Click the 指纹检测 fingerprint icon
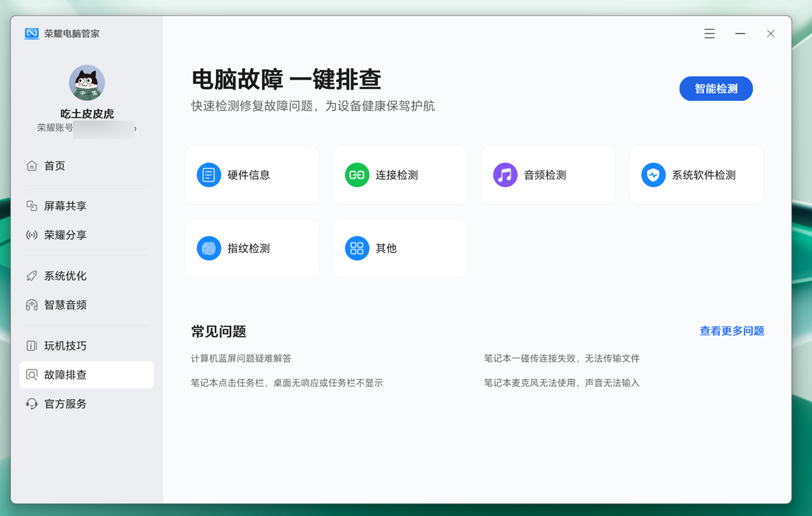The image size is (812, 516). [209, 248]
